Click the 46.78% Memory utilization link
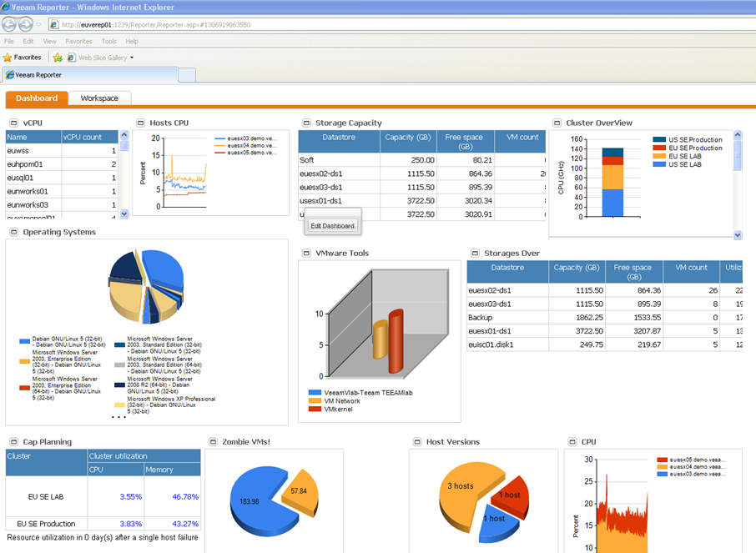 click(185, 496)
